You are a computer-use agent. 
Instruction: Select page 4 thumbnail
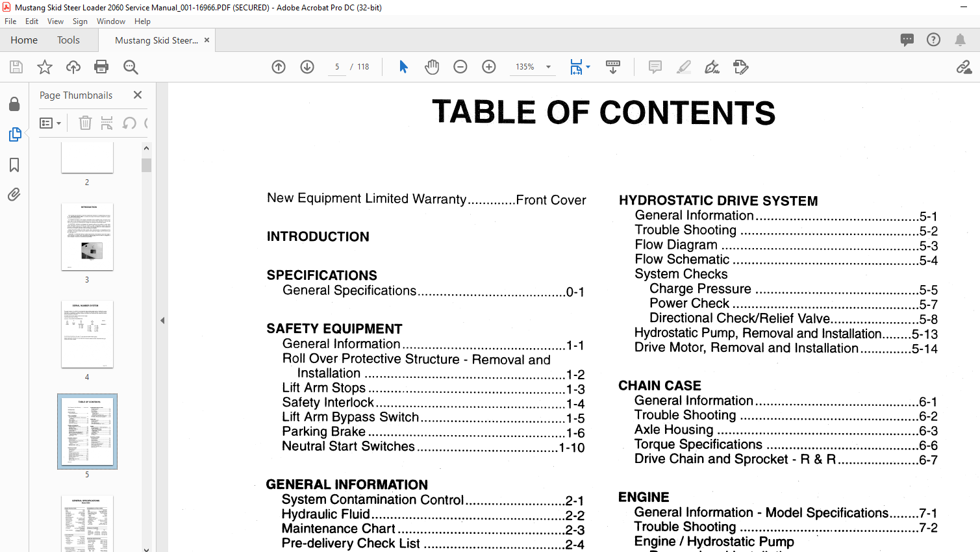click(x=87, y=334)
